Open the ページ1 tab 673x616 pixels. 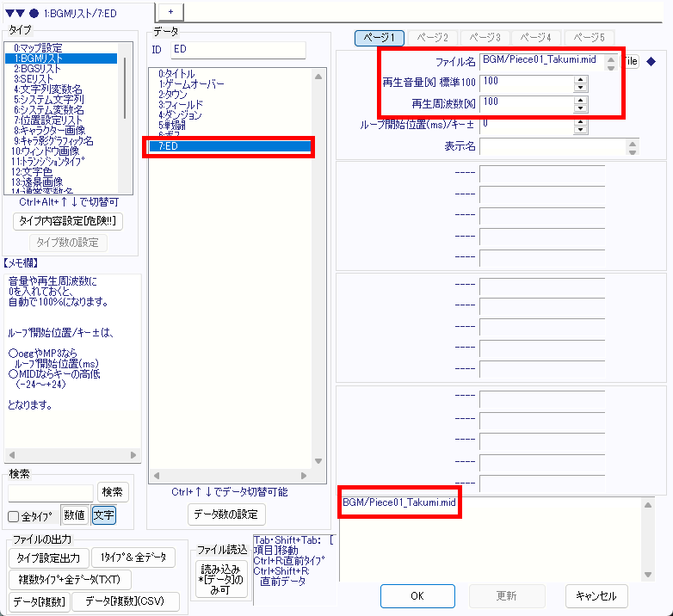point(380,38)
